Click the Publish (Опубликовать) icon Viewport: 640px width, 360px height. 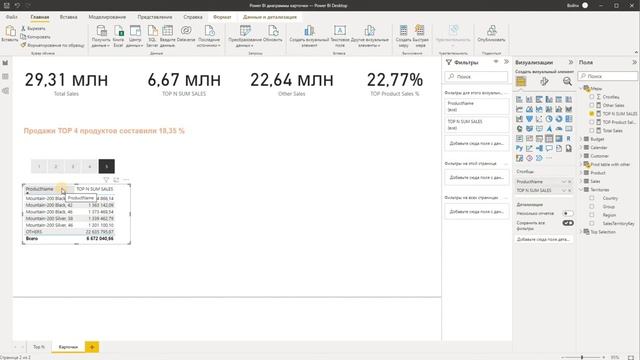click(x=491, y=31)
